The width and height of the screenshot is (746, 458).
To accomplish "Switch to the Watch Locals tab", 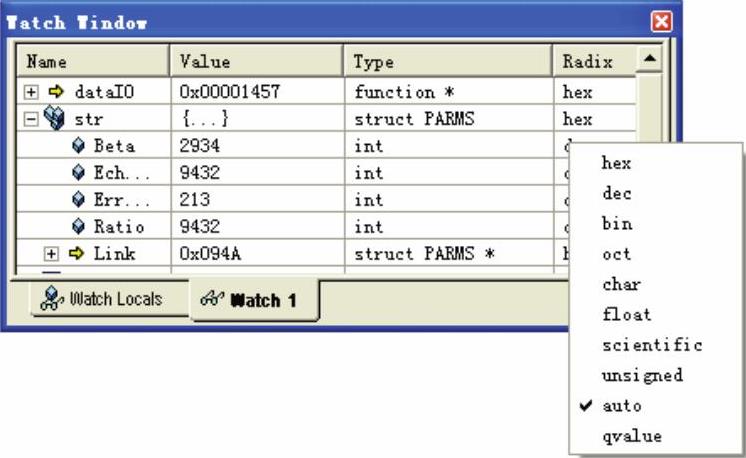I will click(109, 299).
